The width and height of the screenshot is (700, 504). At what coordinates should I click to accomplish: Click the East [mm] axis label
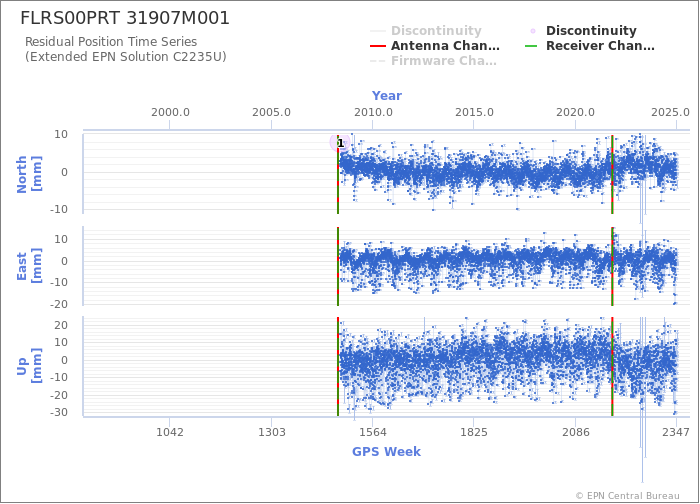(29, 266)
